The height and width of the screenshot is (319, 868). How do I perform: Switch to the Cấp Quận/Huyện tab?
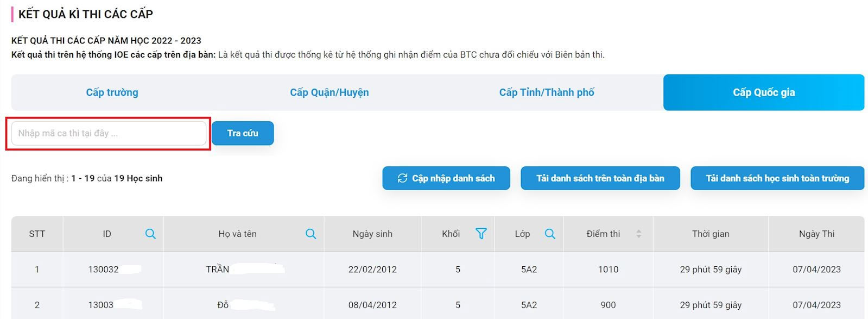pos(329,92)
